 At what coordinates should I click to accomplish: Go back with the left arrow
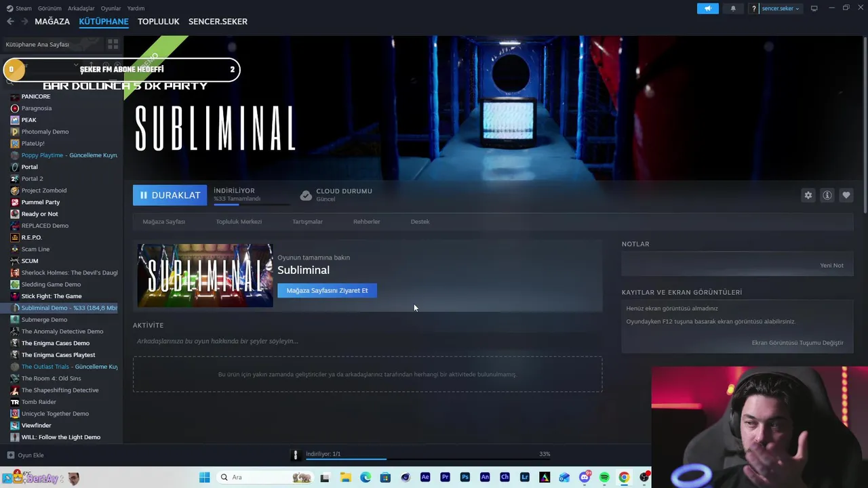[10, 22]
